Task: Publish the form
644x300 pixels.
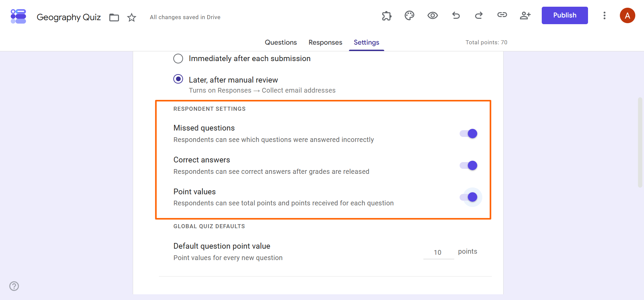Action: 565,15
